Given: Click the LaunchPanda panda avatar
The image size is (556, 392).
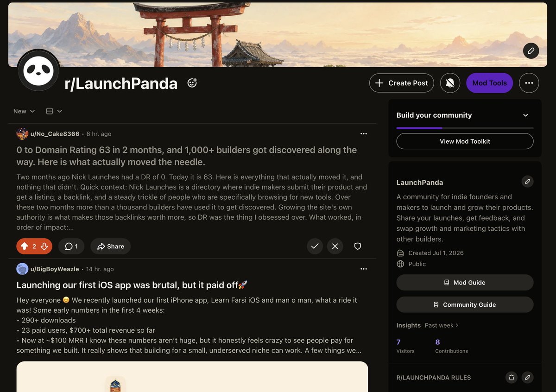Looking at the screenshot, I should pos(39,70).
